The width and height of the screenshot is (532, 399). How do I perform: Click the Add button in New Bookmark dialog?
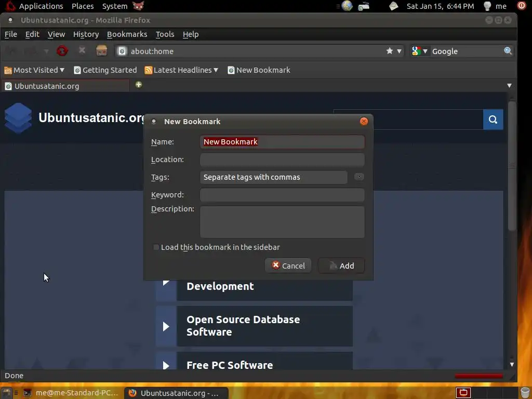(341, 265)
